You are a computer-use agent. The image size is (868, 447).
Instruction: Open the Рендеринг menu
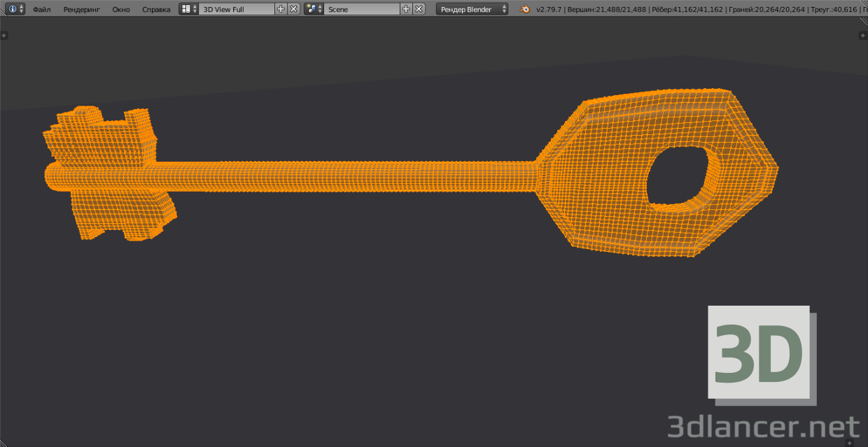[x=80, y=9]
